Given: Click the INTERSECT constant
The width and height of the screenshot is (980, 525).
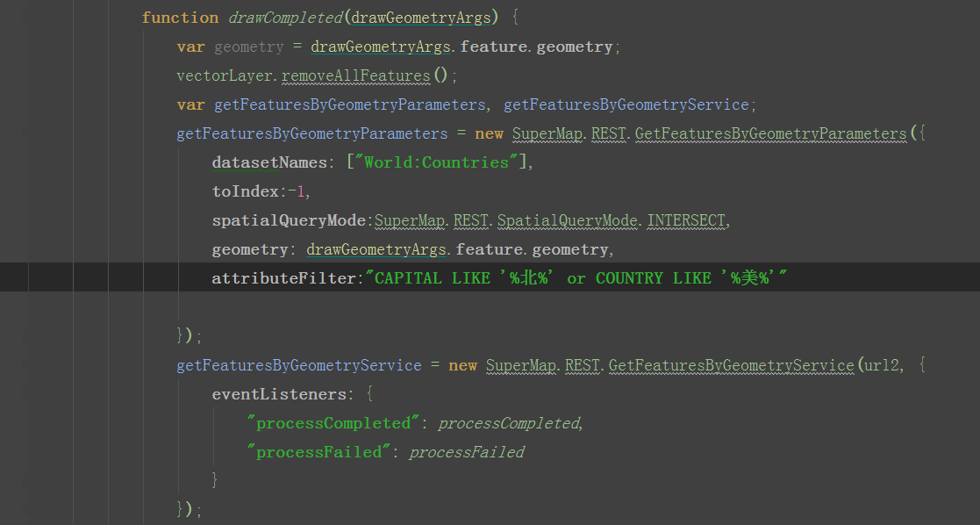Looking at the screenshot, I should 686,220.
